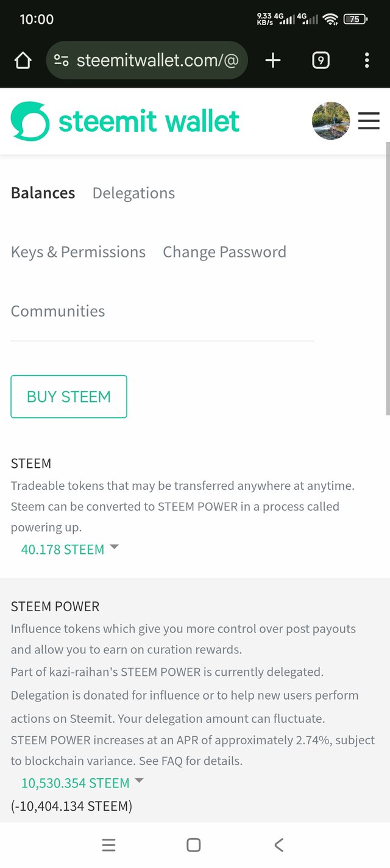Open the tab switcher showing 9 tabs
This screenshot has width=390, height=868.
coord(321,60)
